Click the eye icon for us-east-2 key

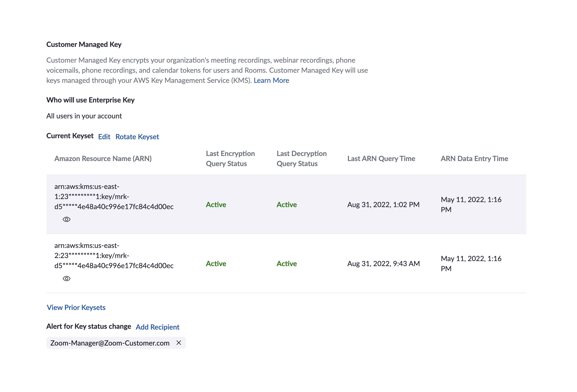[x=66, y=279]
